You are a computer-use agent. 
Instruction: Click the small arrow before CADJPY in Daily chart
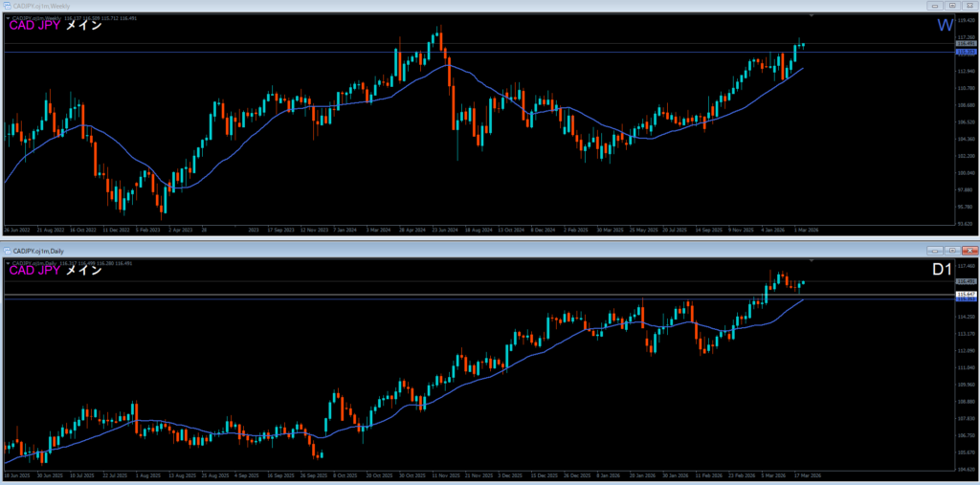[x=8, y=262]
